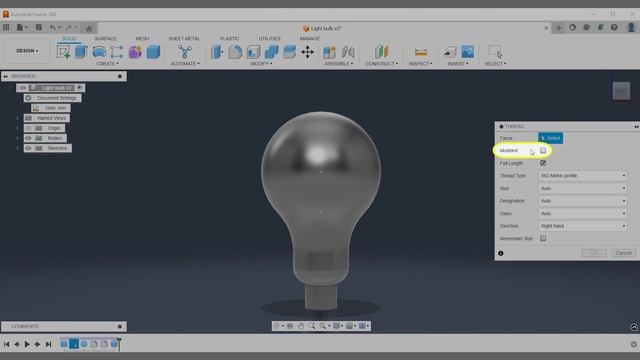Open the Design workspace dropdown
The height and width of the screenshot is (360, 640).
tap(27, 51)
